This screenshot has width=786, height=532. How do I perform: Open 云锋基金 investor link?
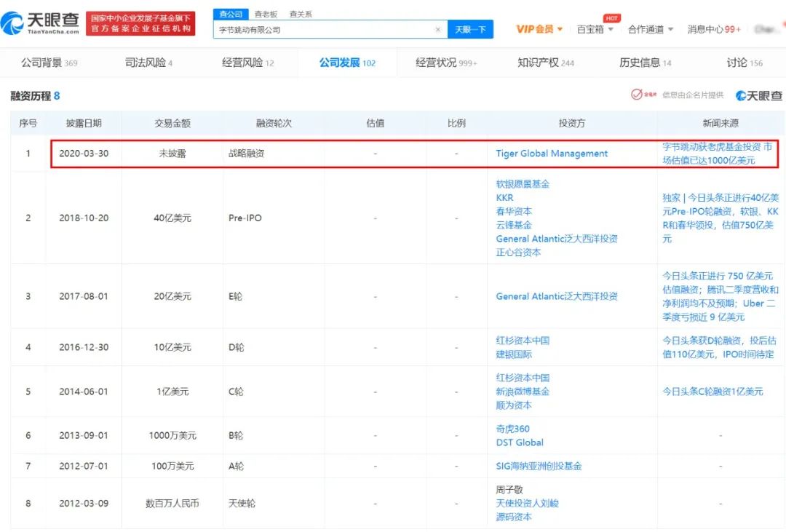514,225
